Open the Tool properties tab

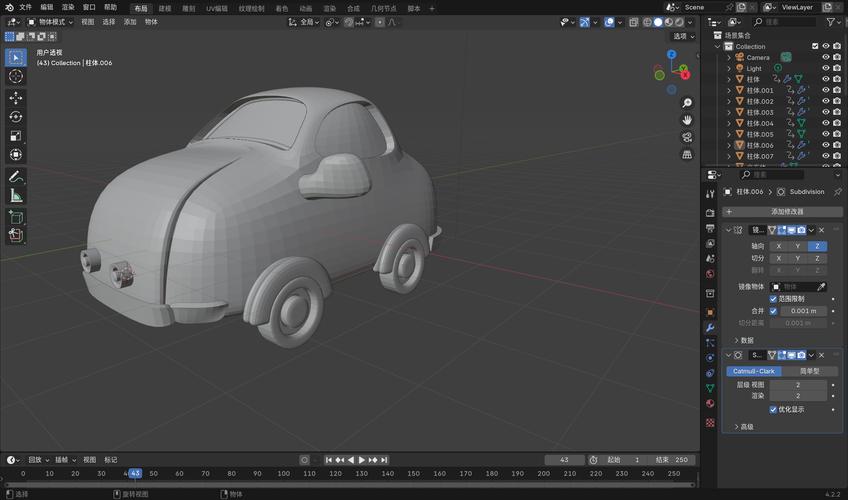click(x=710, y=194)
